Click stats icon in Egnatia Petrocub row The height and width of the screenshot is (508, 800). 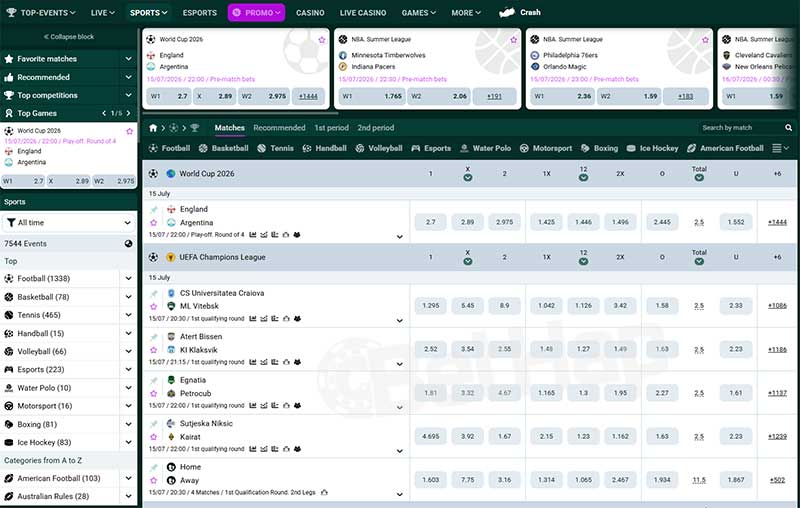tap(253, 405)
